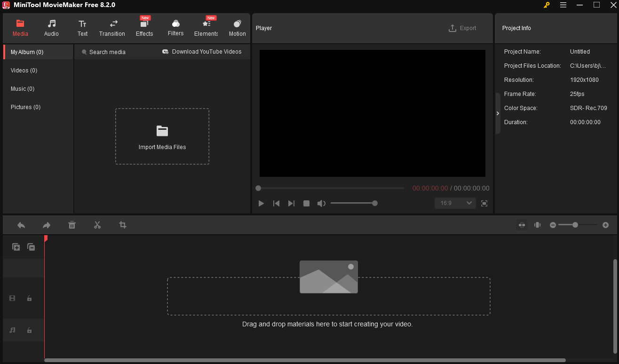This screenshot has width=619, height=364.
Task: Play the video preview
Action: (261, 203)
